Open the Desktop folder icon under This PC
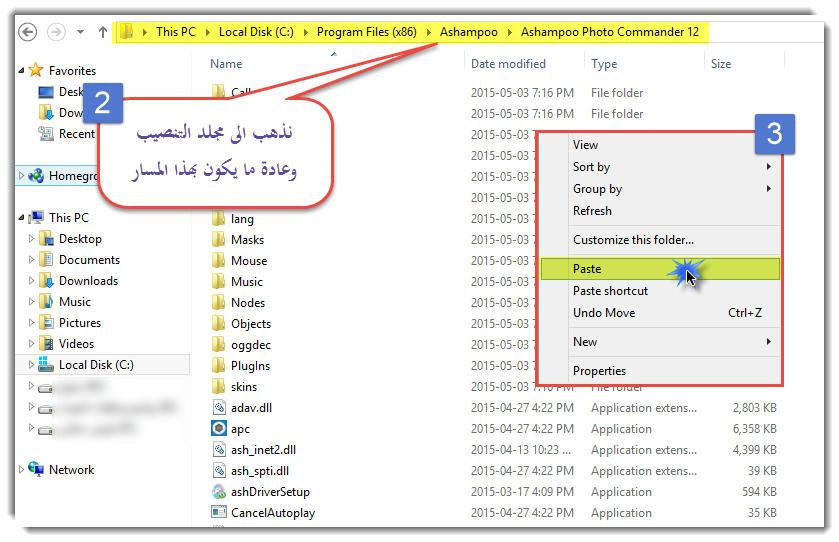Viewport: 839px width, 542px height. pyautogui.click(x=47, y=238)
